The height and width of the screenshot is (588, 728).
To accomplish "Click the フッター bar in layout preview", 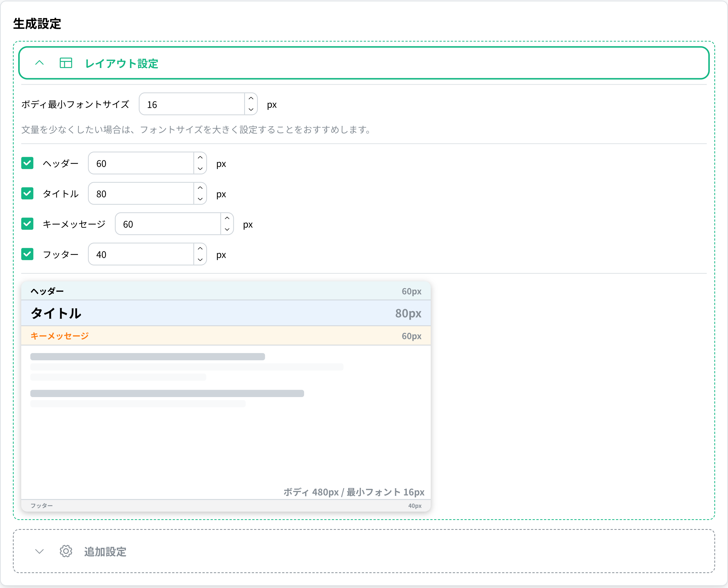I will tap(226, 506).
